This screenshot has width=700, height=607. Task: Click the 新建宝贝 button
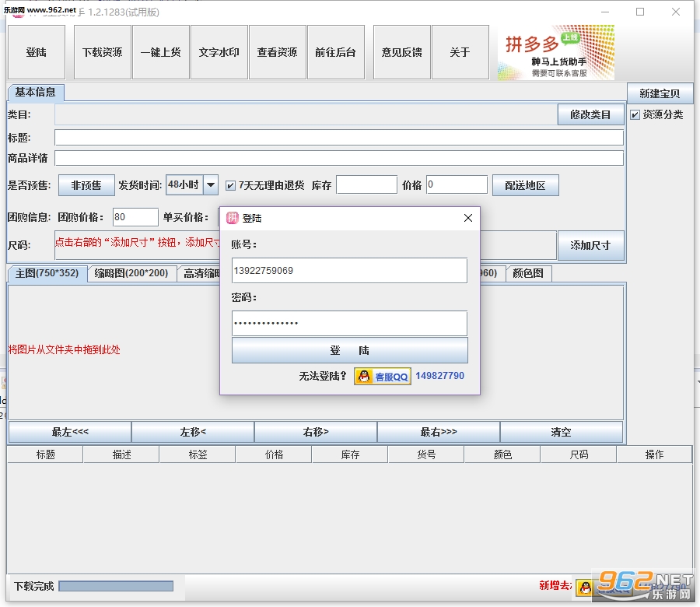(x=660, y=93)
